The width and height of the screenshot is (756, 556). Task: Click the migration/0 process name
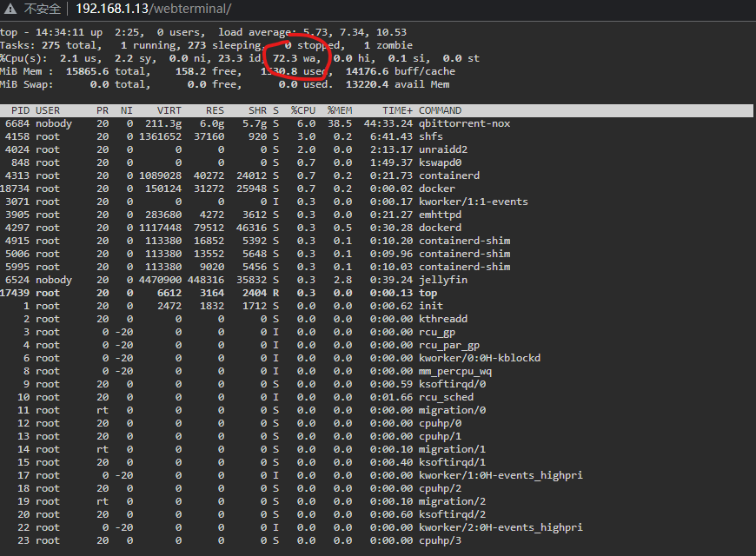point(452,410)
